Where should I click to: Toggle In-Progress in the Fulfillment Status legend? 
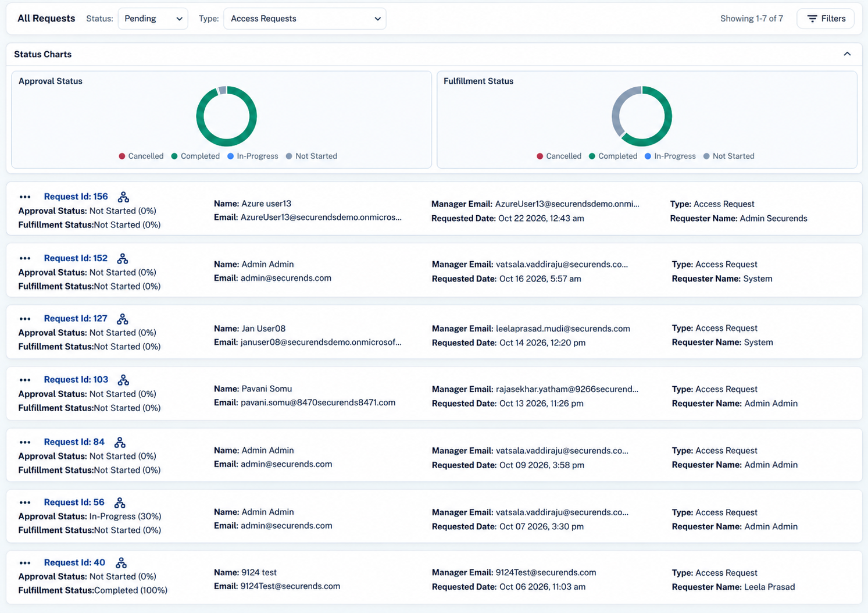(x=670, y=156)
